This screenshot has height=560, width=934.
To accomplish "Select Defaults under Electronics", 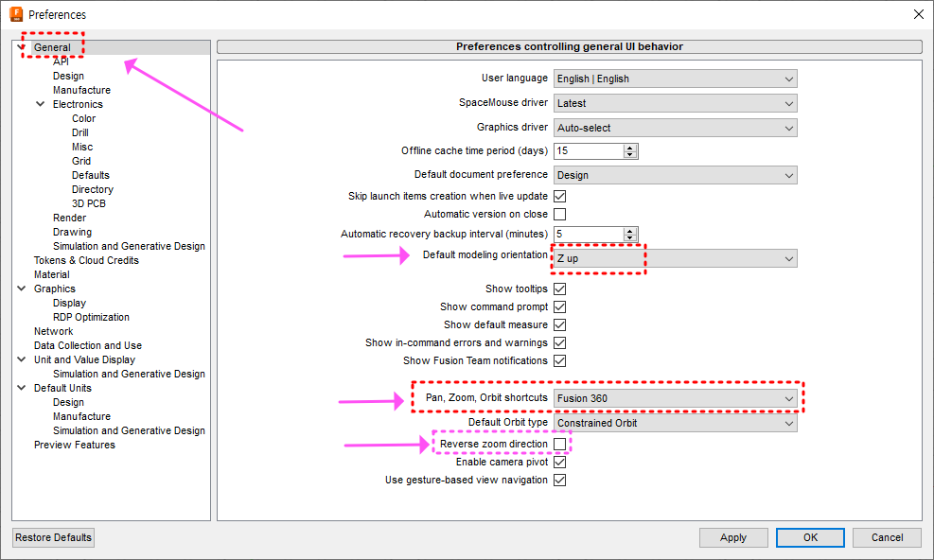I will coord(91,175).
